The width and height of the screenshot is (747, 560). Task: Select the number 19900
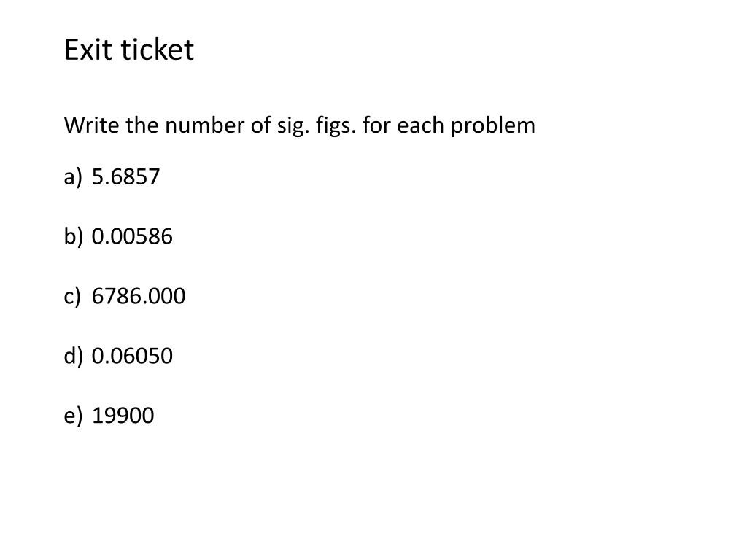click(x=123, y=416)
